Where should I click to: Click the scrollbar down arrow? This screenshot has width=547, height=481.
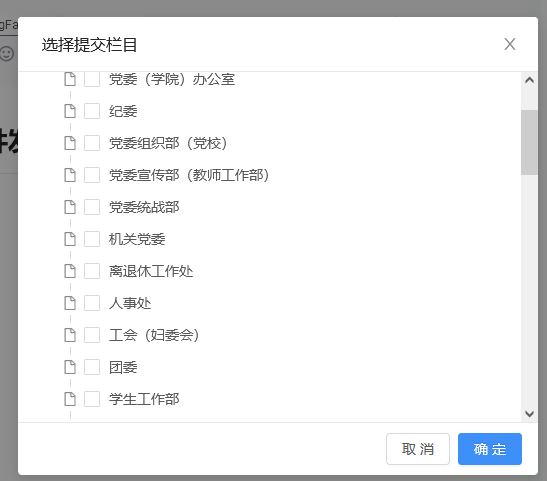point(530,414)
